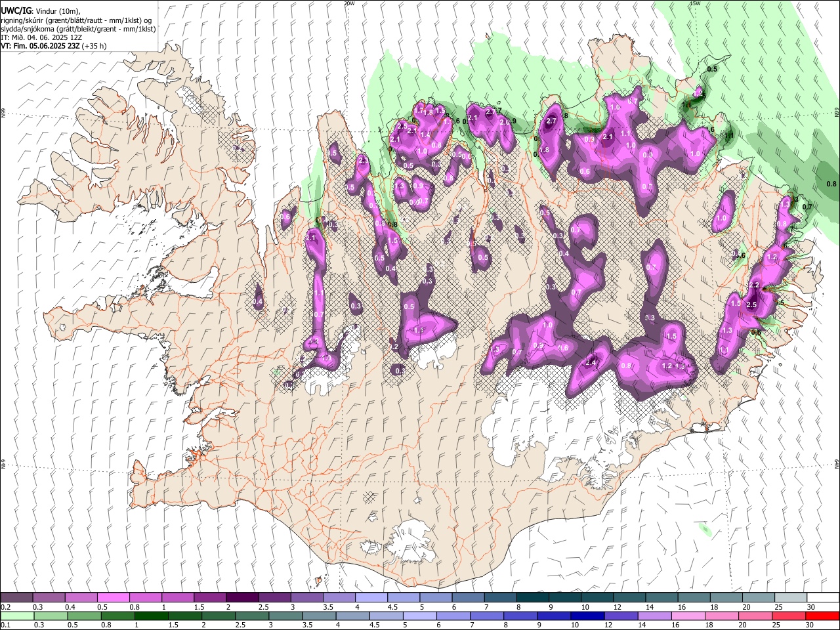Click the '0.8' value in the offshore green rain area
This screenshot has height=630, width=840.
point(831,184)
